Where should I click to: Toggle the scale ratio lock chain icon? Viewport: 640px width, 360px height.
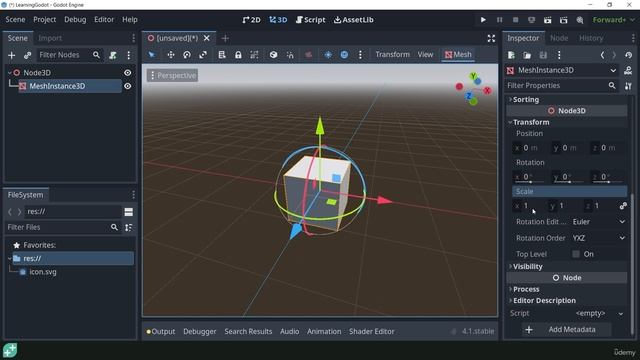pos(623,206)
